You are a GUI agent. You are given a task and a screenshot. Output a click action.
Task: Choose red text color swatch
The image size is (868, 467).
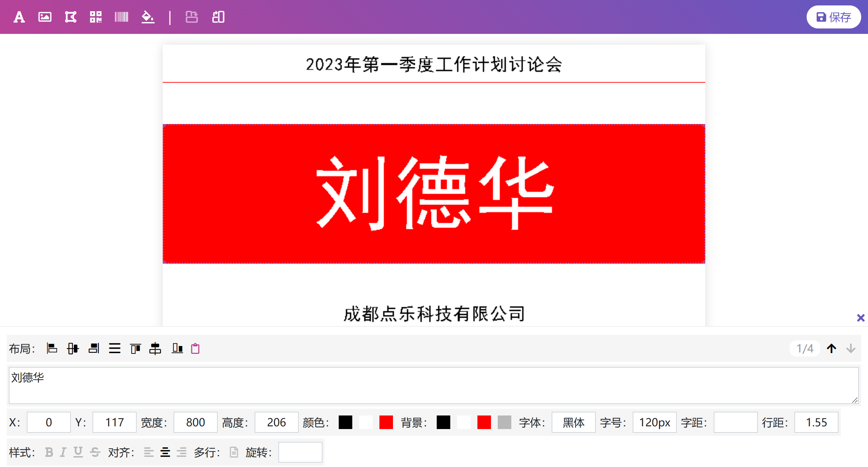click(x=386, y=422)
